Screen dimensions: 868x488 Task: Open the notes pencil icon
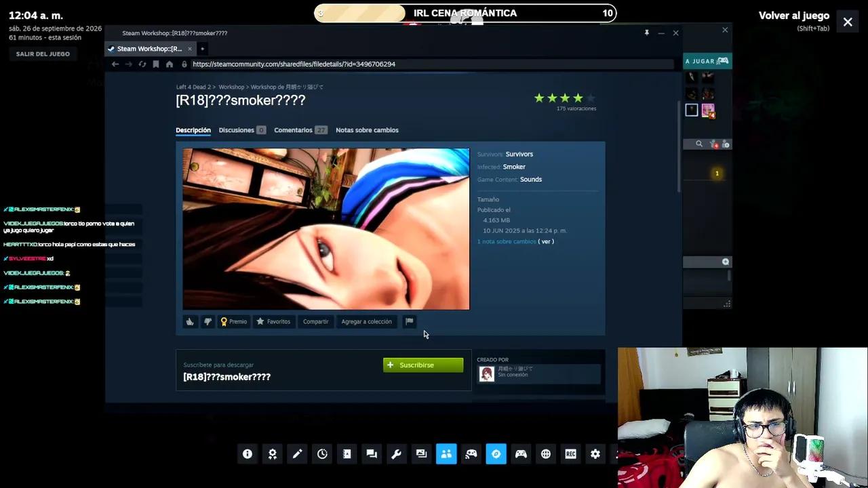(297, 454)
